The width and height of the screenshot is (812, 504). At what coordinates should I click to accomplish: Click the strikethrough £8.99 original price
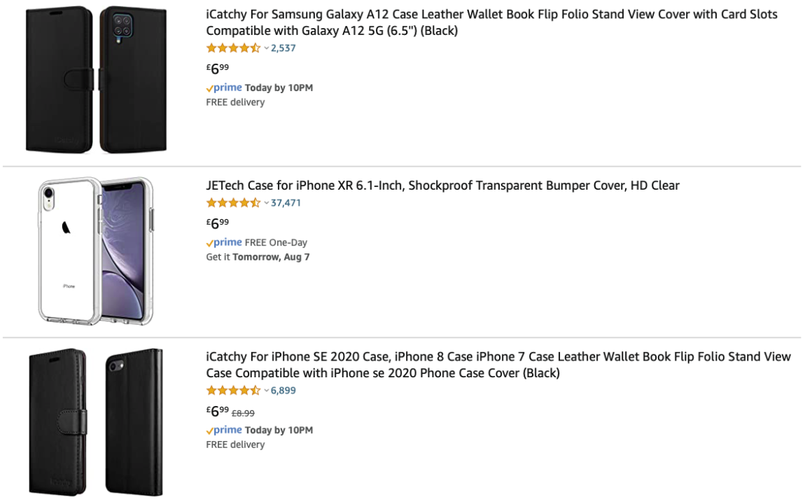point(243,414)
